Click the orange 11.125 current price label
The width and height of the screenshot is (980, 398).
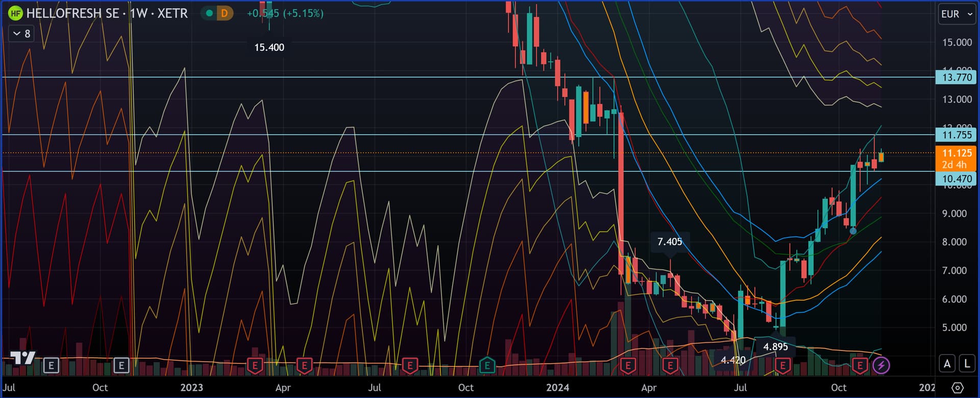(957, 153)
